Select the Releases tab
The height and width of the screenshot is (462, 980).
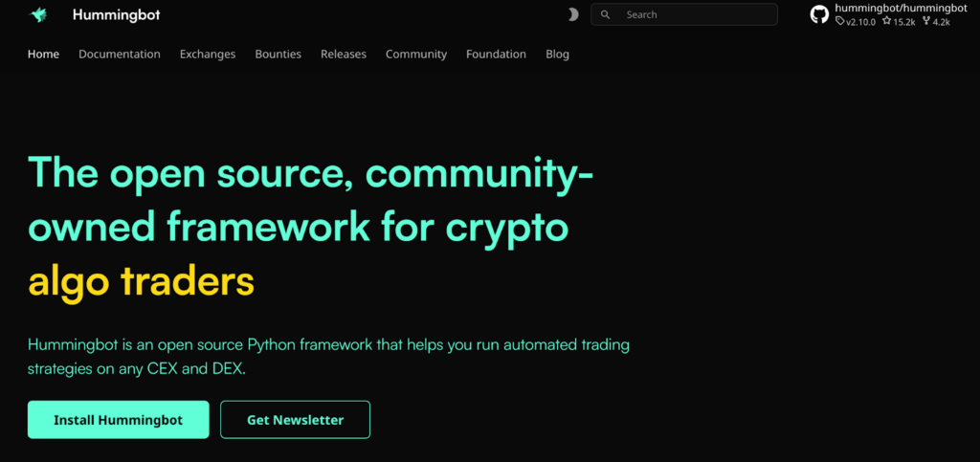(344, 55)
